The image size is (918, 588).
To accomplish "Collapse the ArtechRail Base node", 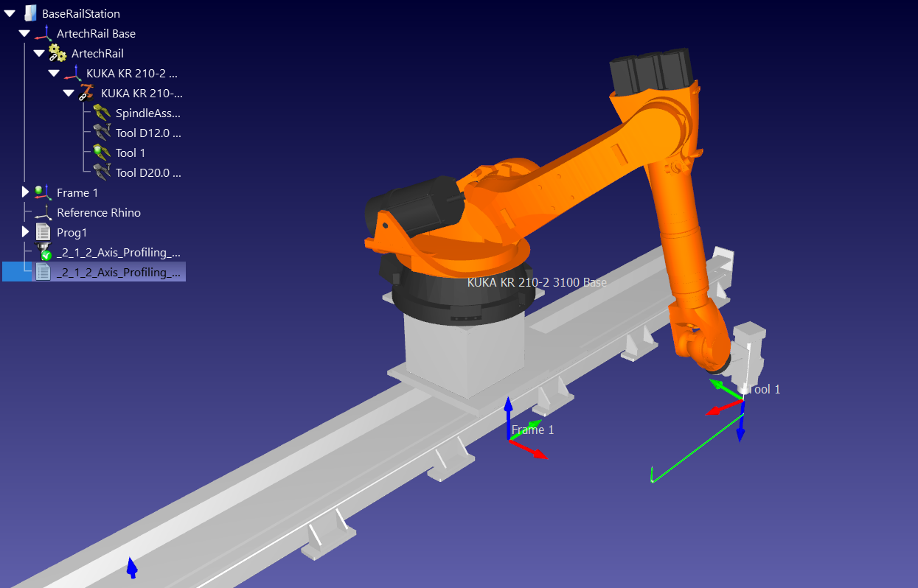I will point(24,33).
